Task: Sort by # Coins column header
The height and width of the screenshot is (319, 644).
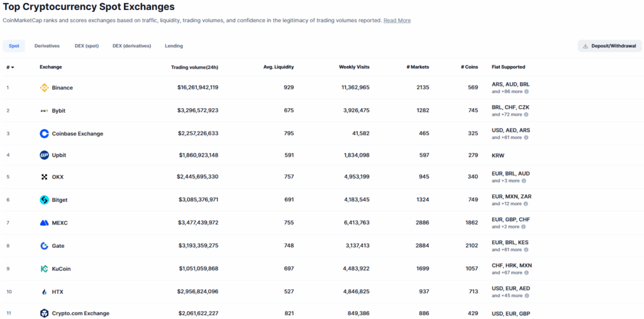Action: [x=469, y=67]
